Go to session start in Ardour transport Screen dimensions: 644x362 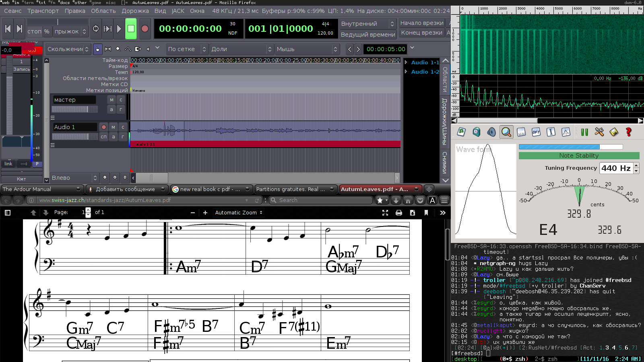click(x=8, y=29)
